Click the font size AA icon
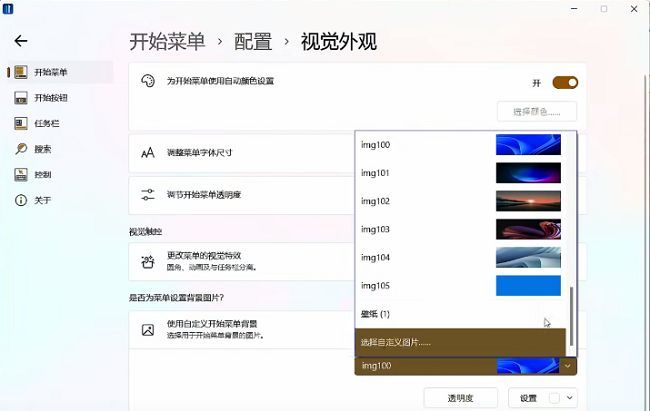 (x=148, y=153)
